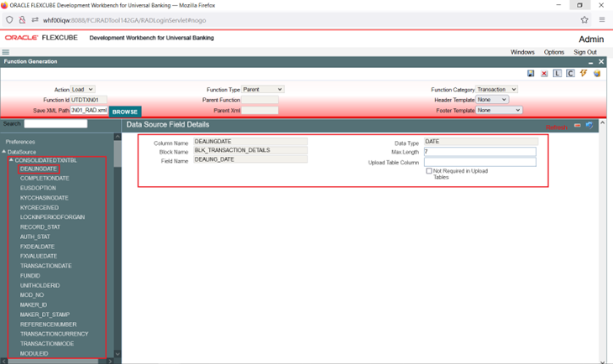Toggle Not Required in Upload Tables checkbox
613x364 pixels.
429,170
